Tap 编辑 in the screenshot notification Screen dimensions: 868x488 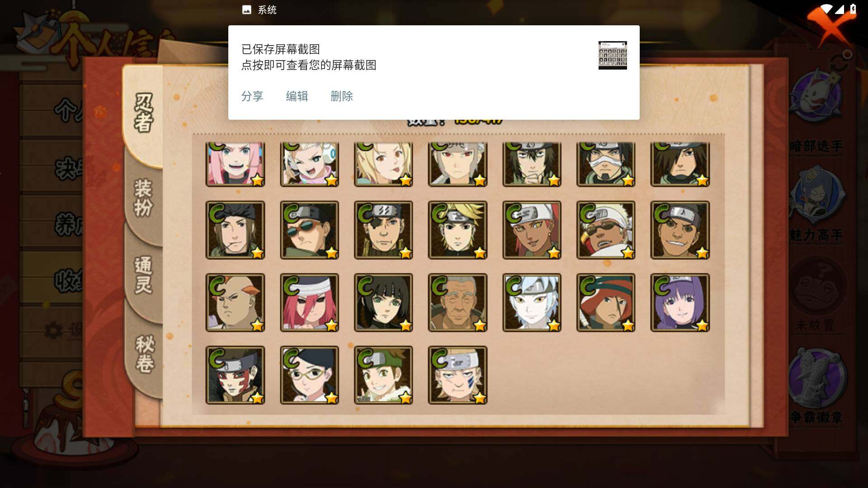point(297,96)
